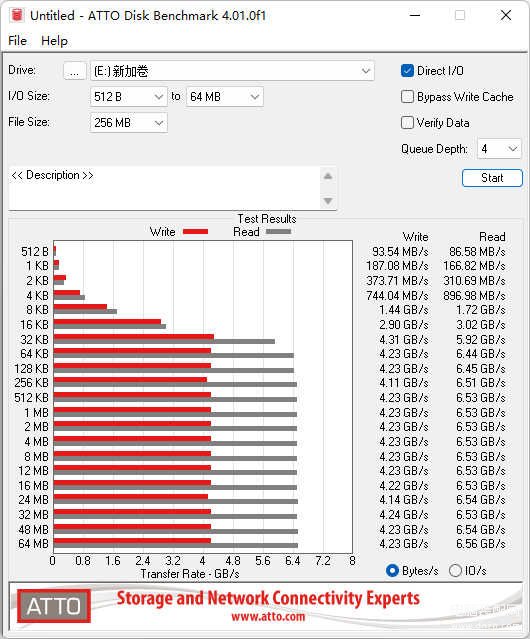Click the gray Read legend swatch
The height and width of the screenshot is (639, 530).
[x=278, y=231]
